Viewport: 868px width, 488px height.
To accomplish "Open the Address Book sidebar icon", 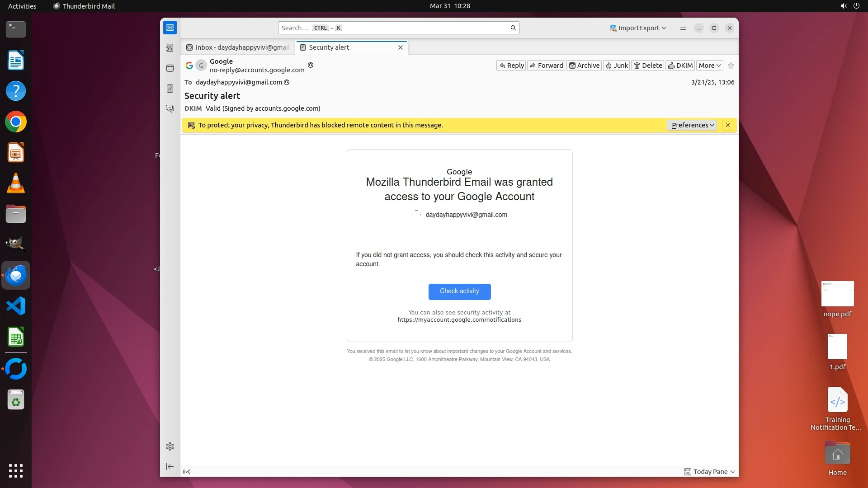I will click(x=170, y=48).
